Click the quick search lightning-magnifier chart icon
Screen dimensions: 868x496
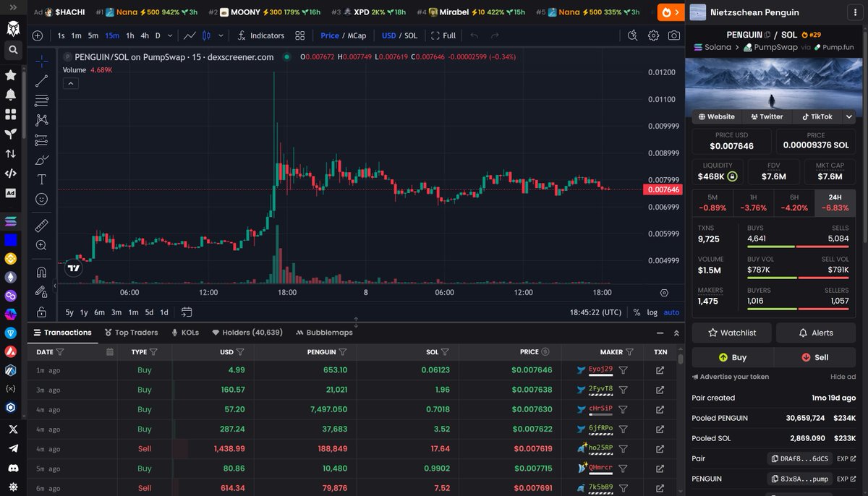(x=632, y=35)
